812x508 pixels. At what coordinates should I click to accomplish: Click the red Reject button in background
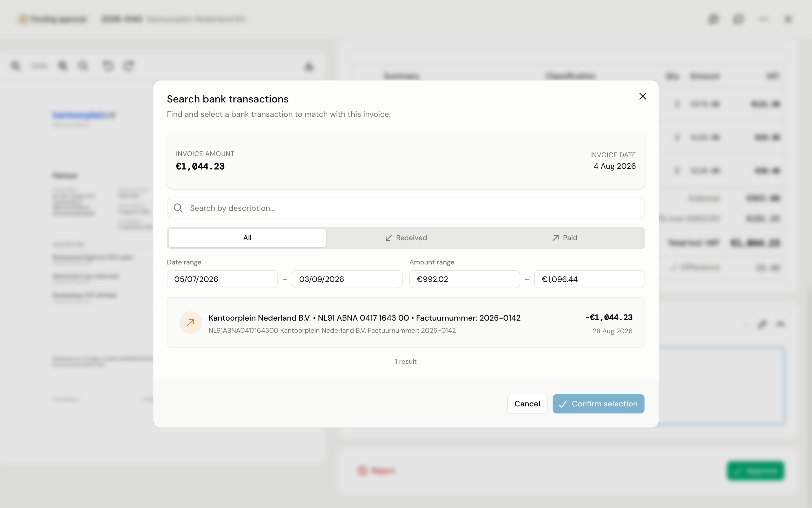(x=376, y=471)
